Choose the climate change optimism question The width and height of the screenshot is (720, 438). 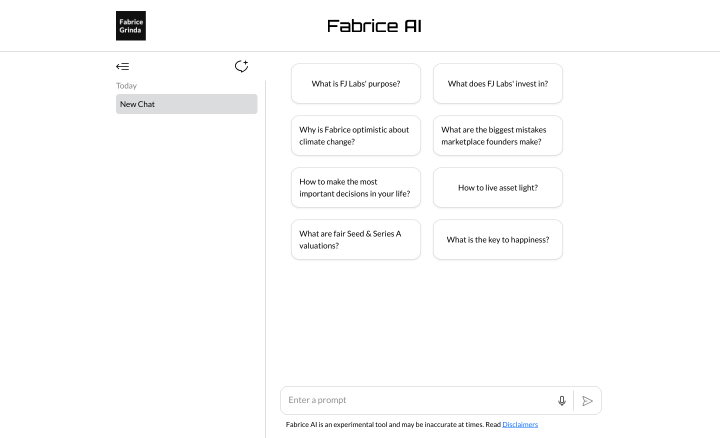[x=356, y=135]
